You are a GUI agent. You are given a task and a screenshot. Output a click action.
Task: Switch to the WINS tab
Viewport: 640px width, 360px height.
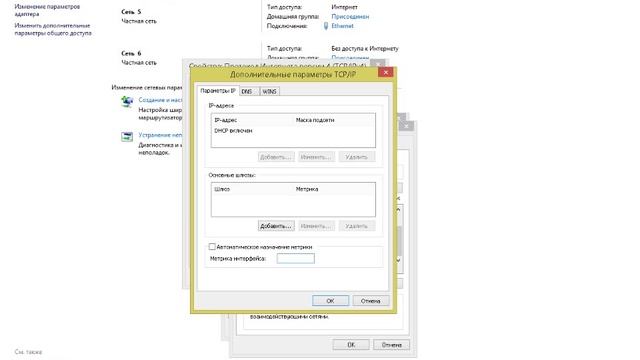click(269, 91)
